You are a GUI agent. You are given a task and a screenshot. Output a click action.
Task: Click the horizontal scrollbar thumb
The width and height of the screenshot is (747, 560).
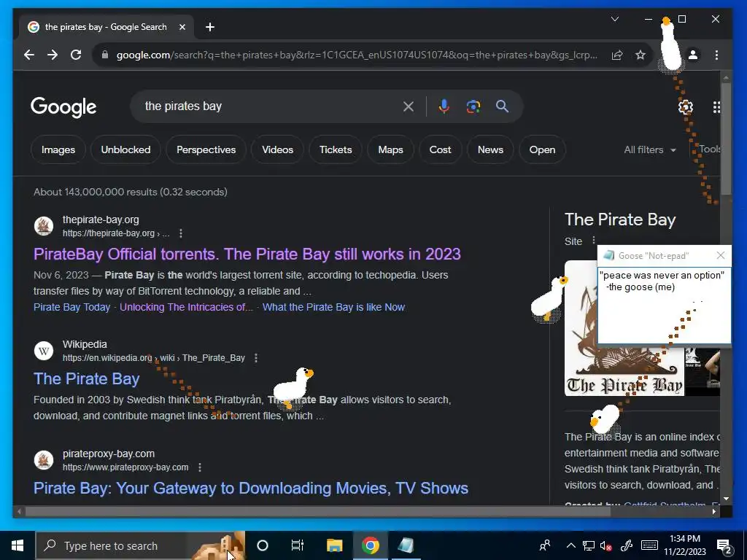(318, 511)
